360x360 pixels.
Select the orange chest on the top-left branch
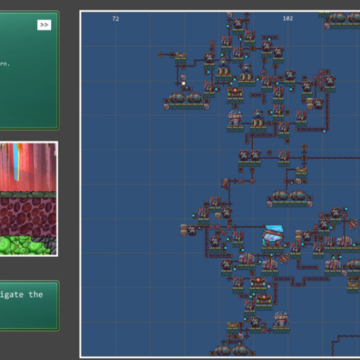tap(181, 55)
